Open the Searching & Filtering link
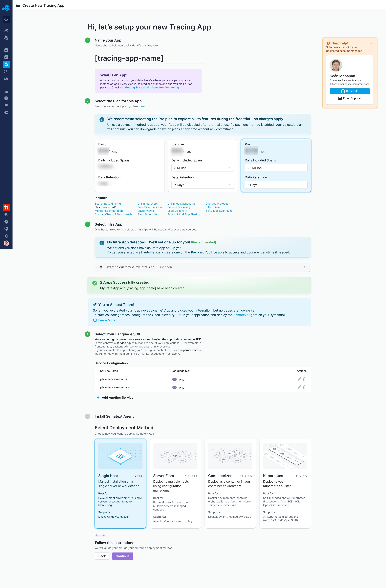Screen dimensions: 386x588 pyautogui.click(x=108, y=204)
